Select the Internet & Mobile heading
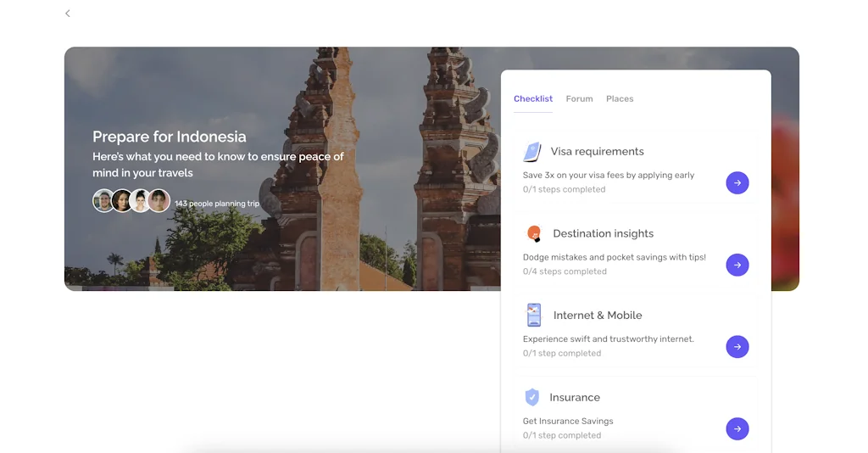868x453 pixels. (597, 316)
